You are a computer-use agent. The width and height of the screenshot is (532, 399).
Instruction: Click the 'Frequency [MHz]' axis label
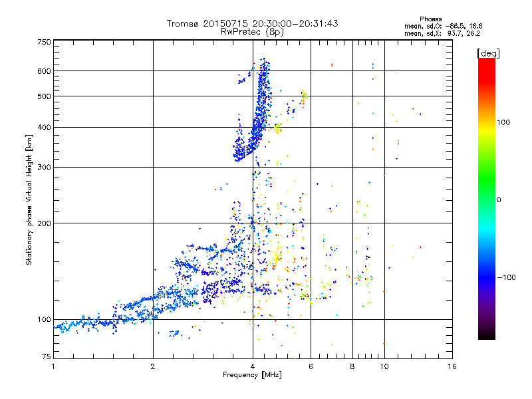coord(252,375)
